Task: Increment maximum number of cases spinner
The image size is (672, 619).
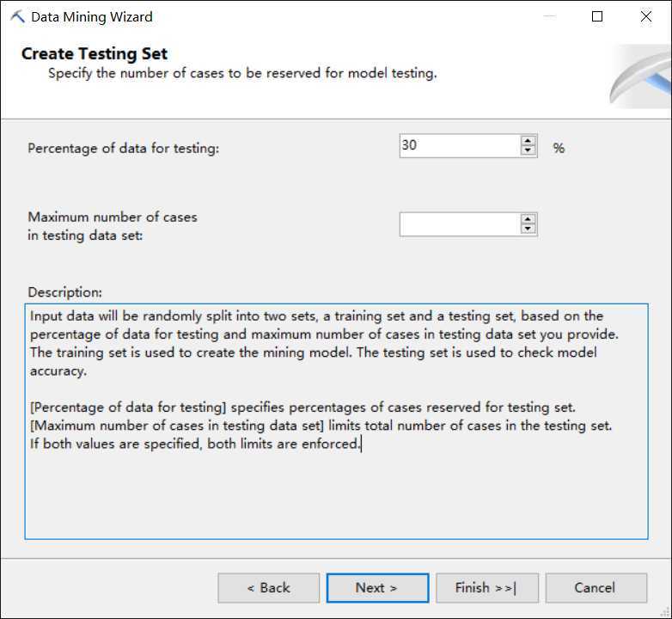Action: coord(528,219)
